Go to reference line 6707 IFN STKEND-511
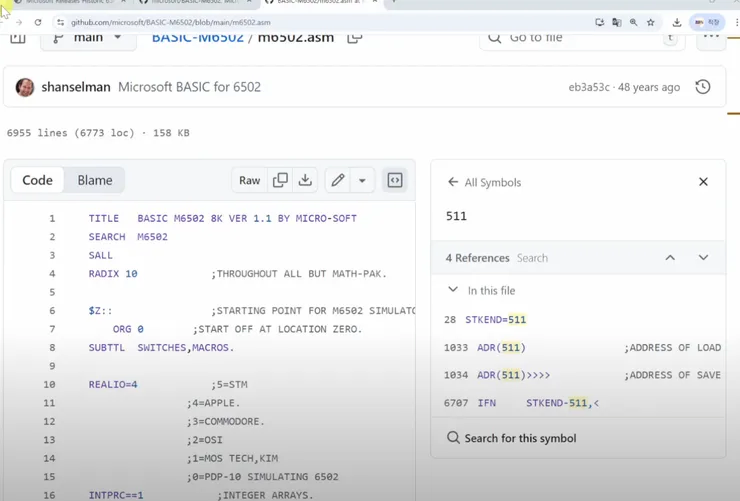740x501 pixels. pos(578,403)
